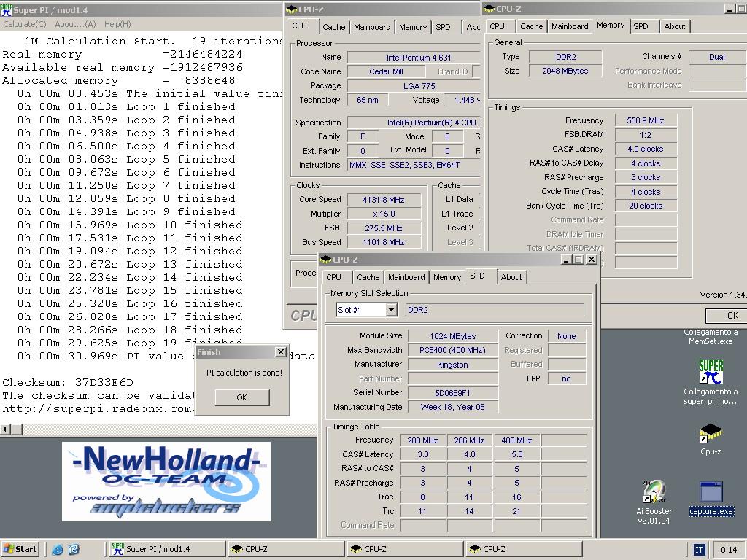
Task: Switch to the SPD tab in the CPU-Z Memory window
Action: [x=640, y=27]
